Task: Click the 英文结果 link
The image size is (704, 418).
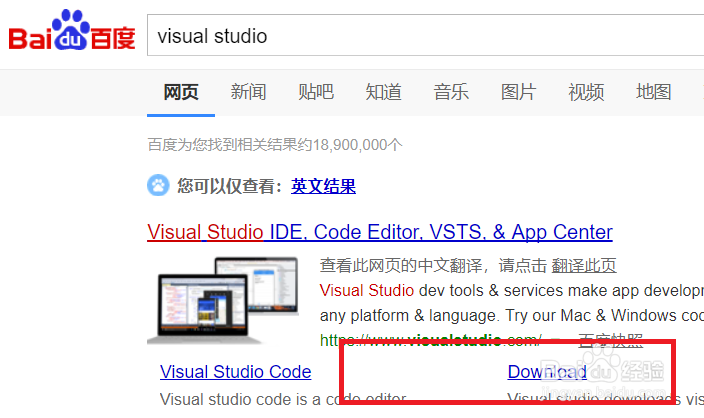Action: (x=323, y=186)
